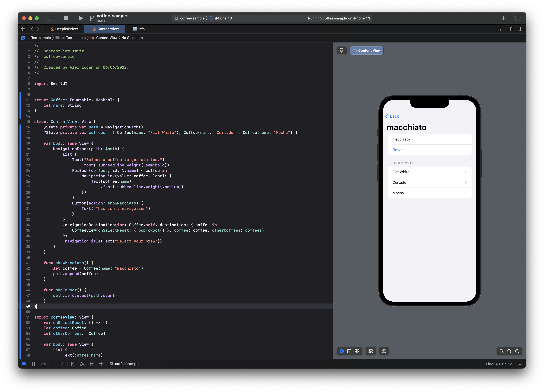The width and height of the screenshot is (544, 392).
Task: Simulate a location from the debug bar
Action: [101, 364]
